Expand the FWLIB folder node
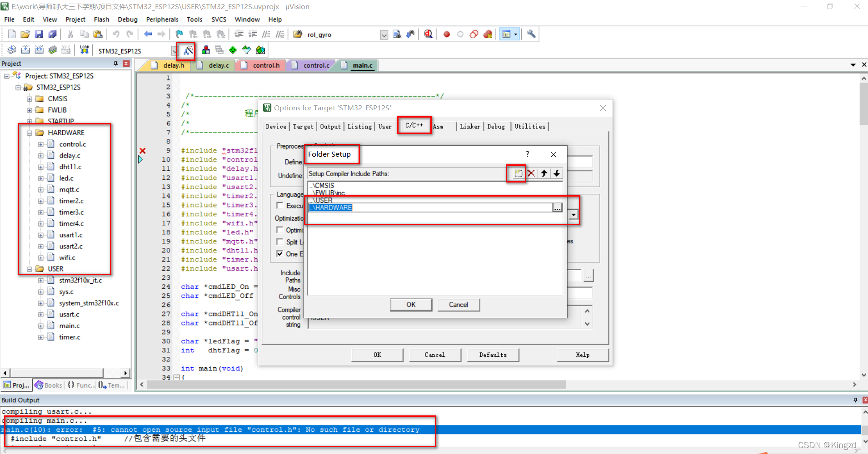Image resolution: width=868 pixels, height=454 pixels. point(29,110)
